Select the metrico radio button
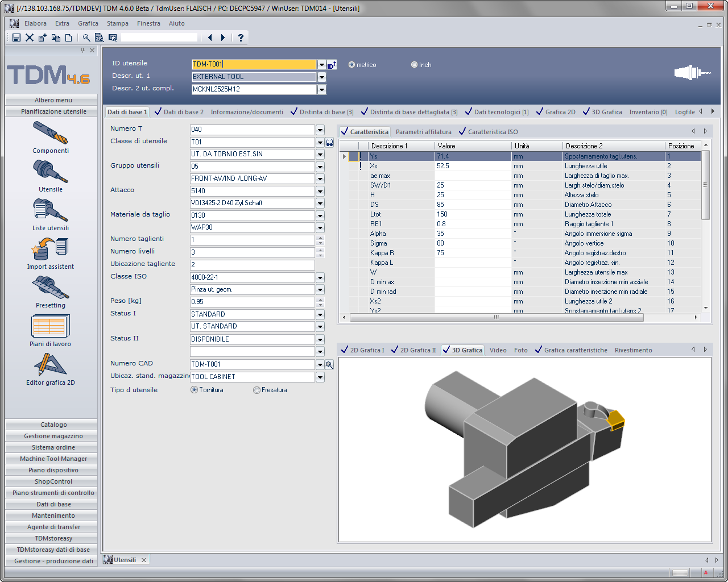This screenshot has height=582, width=728. click(x=351, y=65)
